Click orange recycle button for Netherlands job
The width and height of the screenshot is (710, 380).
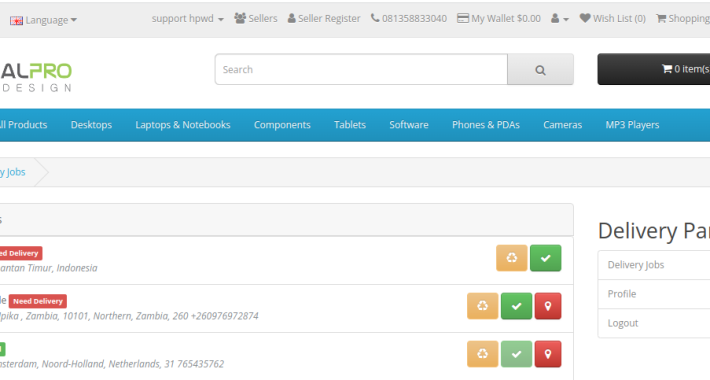(483, 354)
